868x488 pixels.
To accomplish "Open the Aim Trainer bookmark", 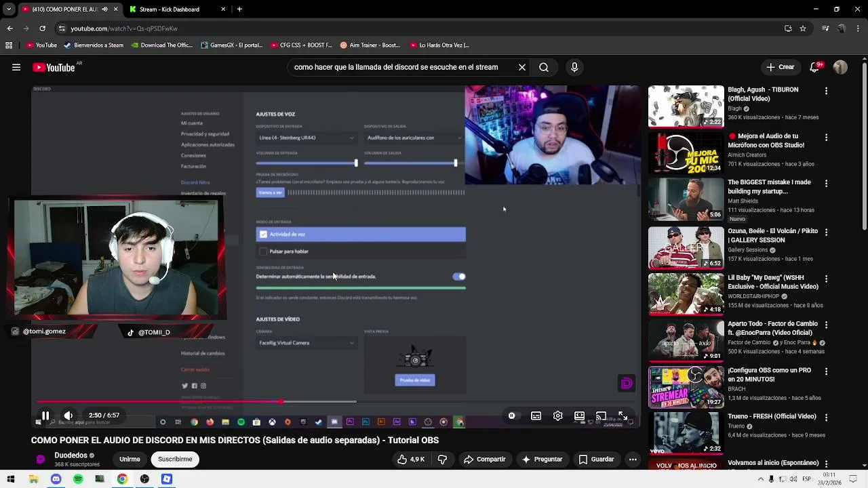I will [x=370, y=45].
